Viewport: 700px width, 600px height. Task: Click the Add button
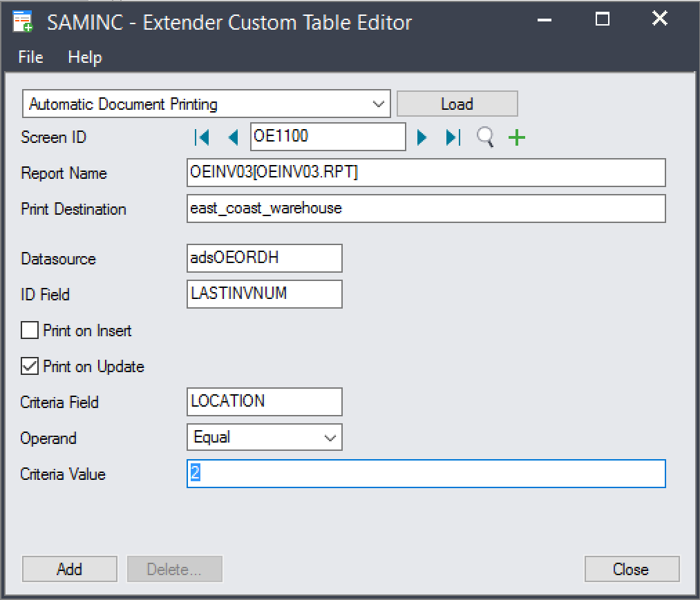click(x=70, y=569)
